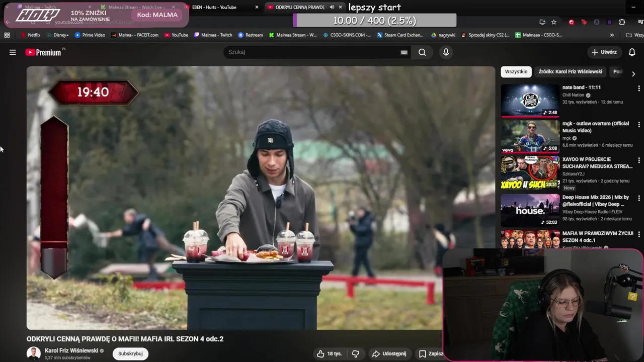
Task: Open the Malmaa Stream - W... bookmark
Action: click(293, 35)
